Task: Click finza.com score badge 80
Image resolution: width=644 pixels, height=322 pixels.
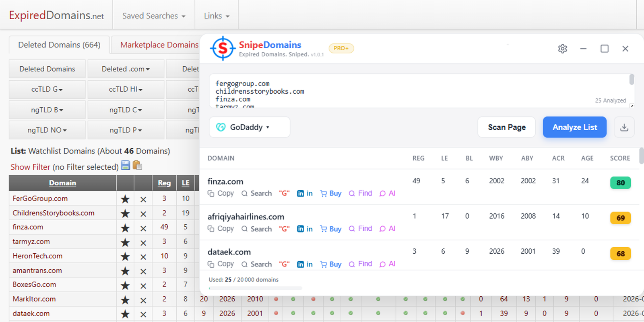Action: point(621,183)
